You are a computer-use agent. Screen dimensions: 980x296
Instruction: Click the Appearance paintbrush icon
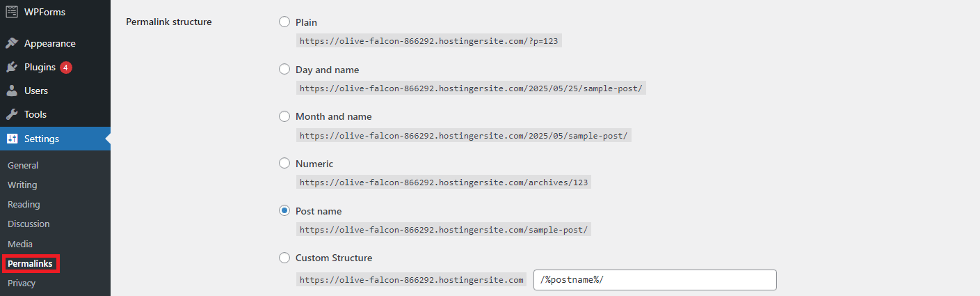(12, 43)
